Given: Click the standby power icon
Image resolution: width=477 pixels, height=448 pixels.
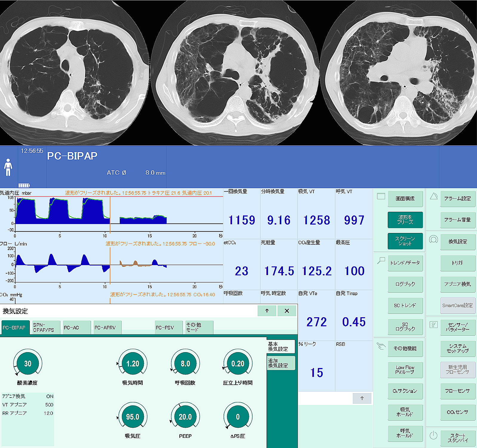Looking at the screenshot, I should (433, 435).
